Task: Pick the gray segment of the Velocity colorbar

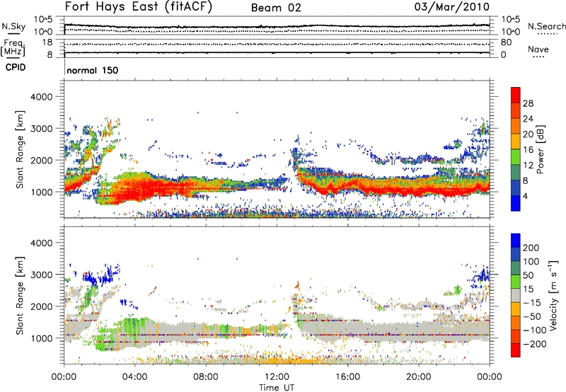Action: coord(516,296)
